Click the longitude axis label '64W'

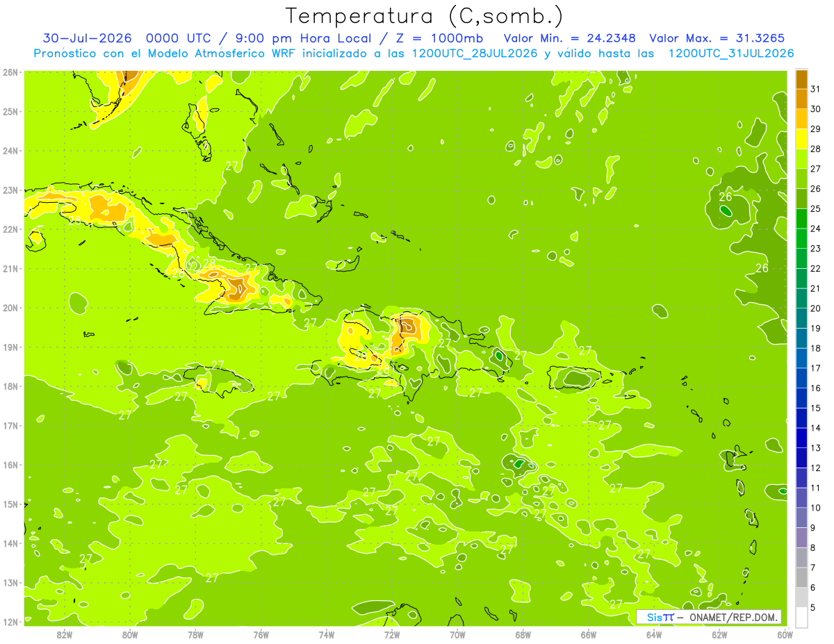pyautogui.click(x=653, y=634)
